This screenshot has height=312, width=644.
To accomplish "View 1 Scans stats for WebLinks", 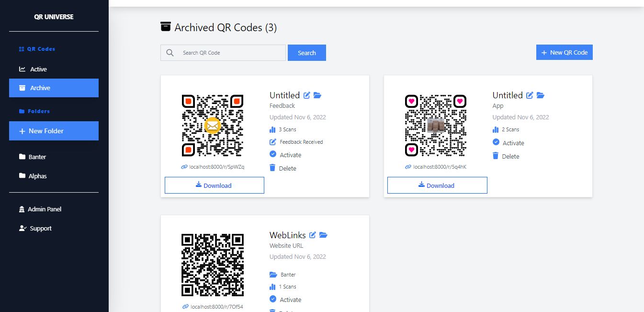I will click(283, 287).
